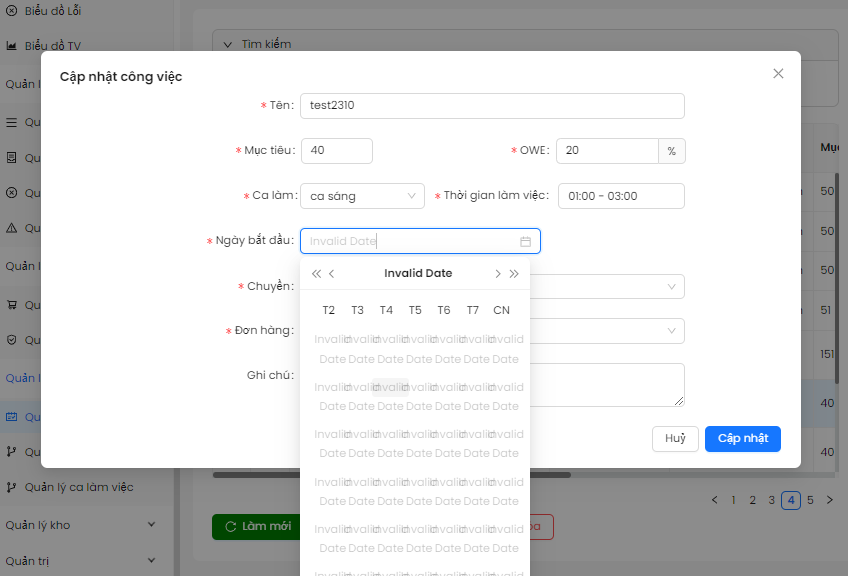Open the Đơn hàng dropdown arrow
848x576 pixels.
pyautogui.click(x=671, y=331)
